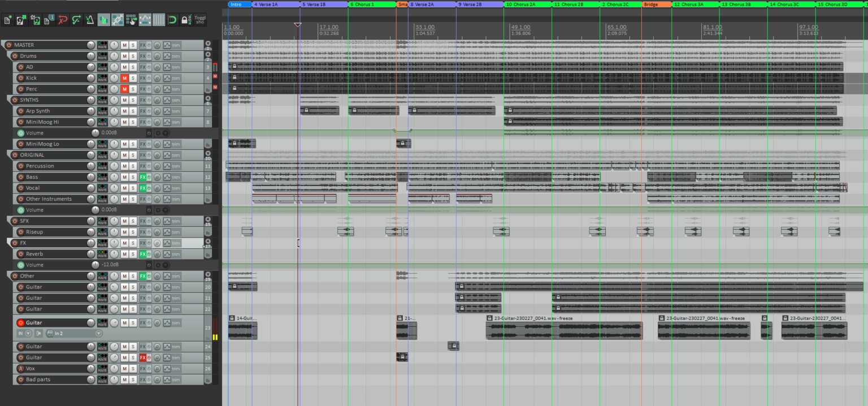Viewport: 868px width, 406px height.
Task: Open the ROUTE button on Arp Synth
Action: [102, 111]
